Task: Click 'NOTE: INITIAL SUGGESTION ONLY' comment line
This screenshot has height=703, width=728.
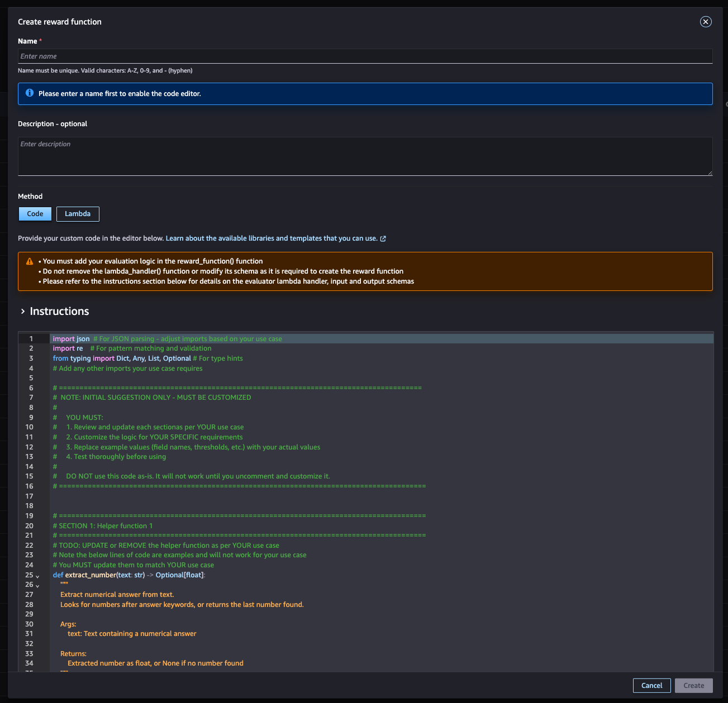Action: 152,398
